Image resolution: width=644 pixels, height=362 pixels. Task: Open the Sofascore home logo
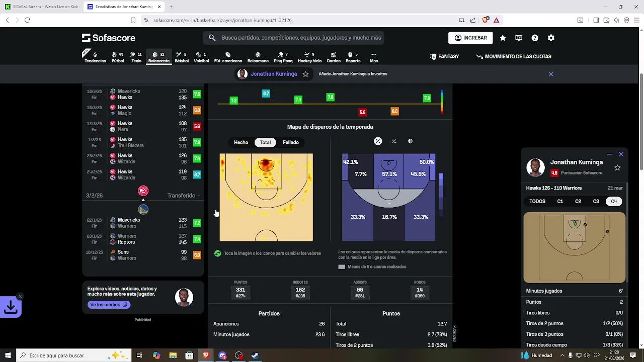tap(109, 38)
